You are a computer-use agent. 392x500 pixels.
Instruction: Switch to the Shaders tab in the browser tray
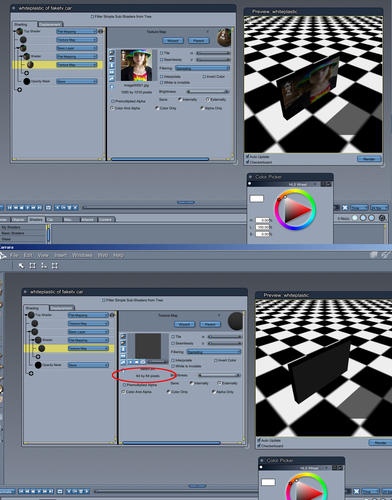[x=36, y=219]
